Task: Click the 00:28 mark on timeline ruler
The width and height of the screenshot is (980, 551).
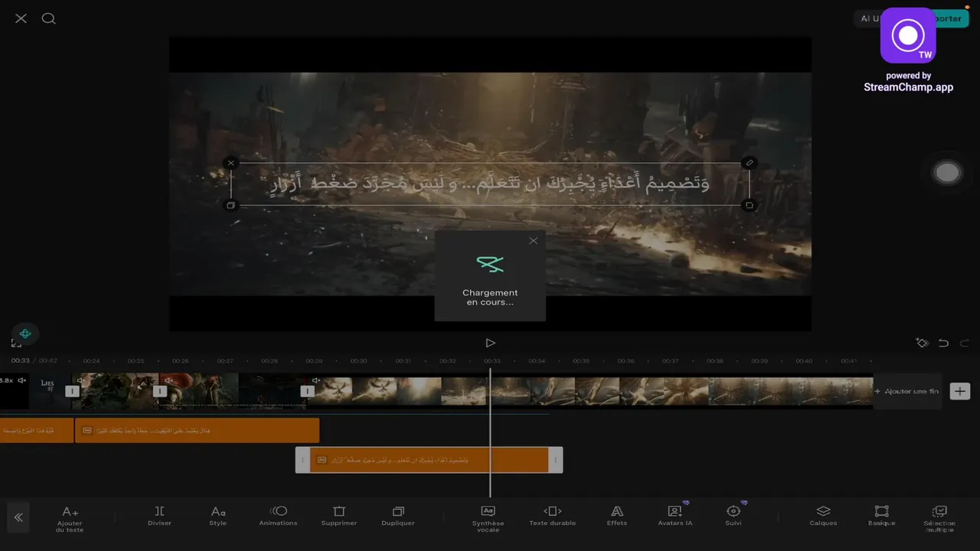Action: coord(269,360)
